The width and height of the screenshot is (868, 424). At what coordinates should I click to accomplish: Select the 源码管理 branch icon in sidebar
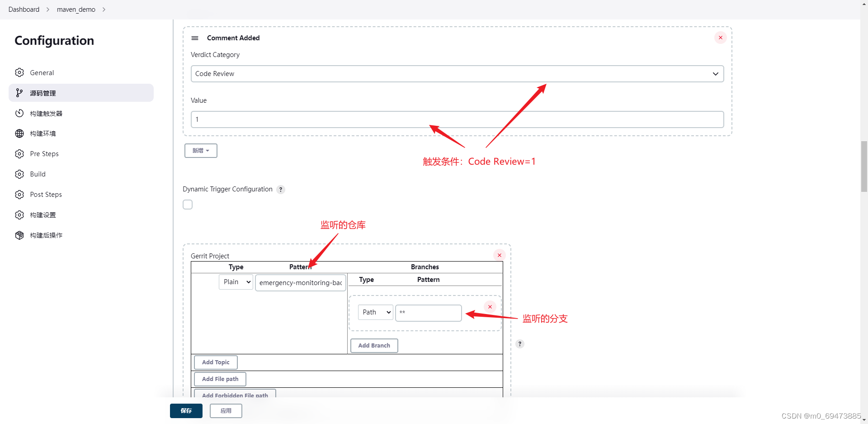(x=19, y=93)
